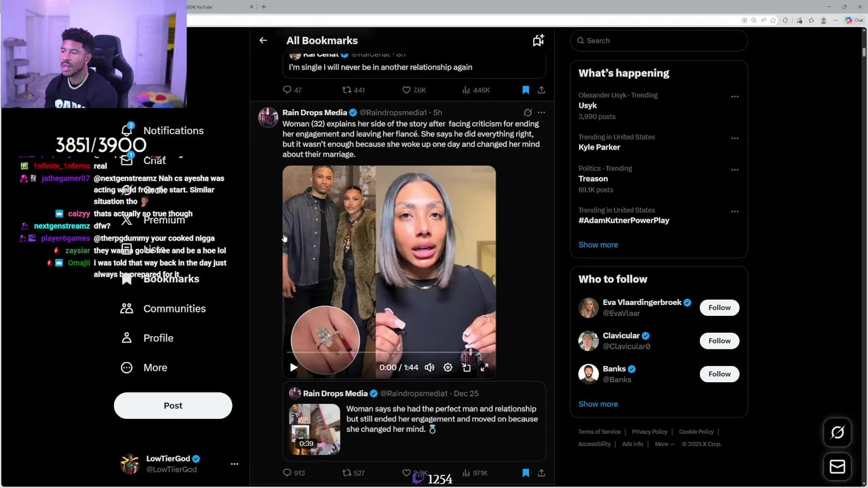Show more under Who to follow
Image resolution: width=868 pixels, height=488 pixels.
[x=598, y=404]
